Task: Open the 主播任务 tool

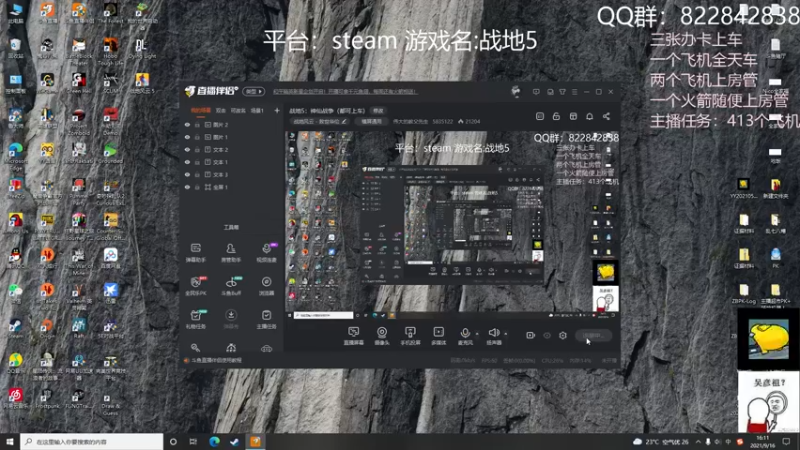Action: pyautogui.click(x=266, y=319)
